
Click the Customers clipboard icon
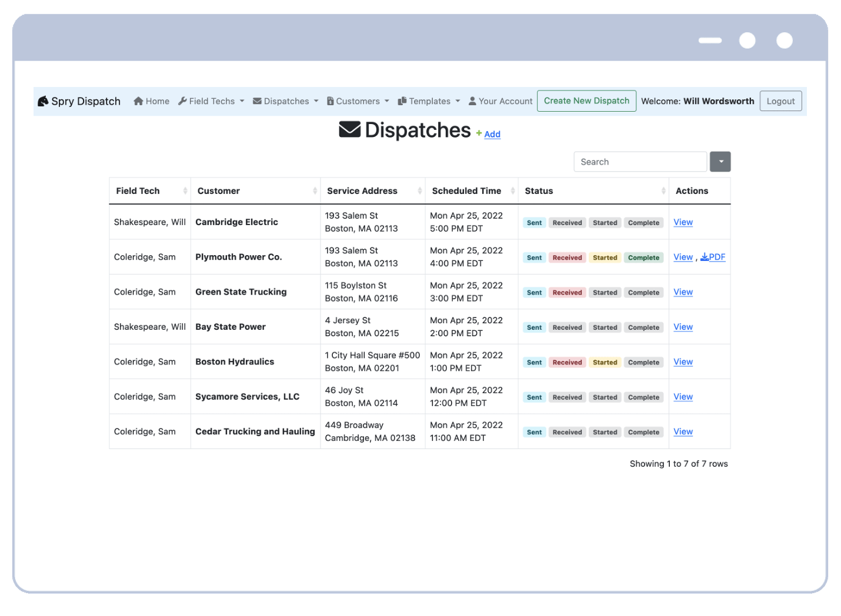point(331,101)
